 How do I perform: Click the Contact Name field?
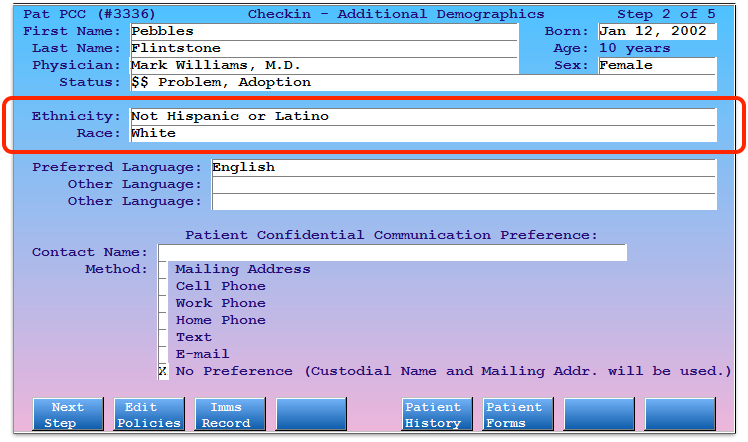pyautogui.click(x=393, y=252)
